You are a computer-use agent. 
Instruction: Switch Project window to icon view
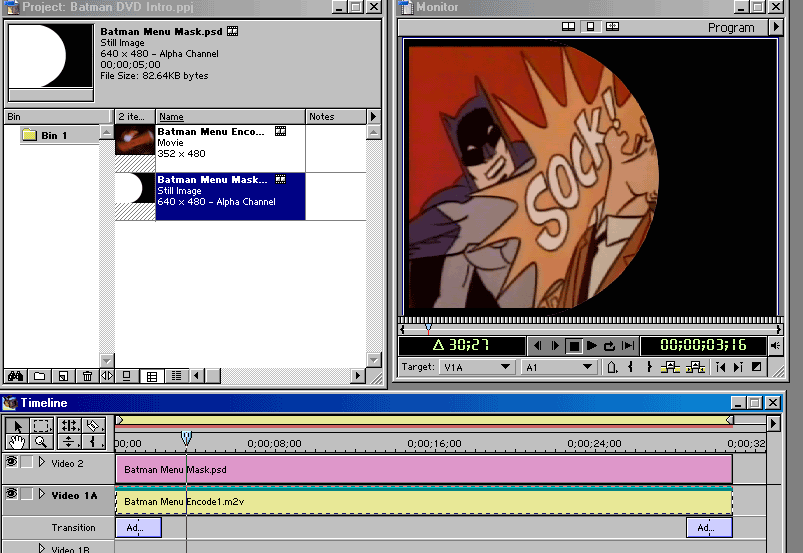pyautogui.click(x=126, y=376)
